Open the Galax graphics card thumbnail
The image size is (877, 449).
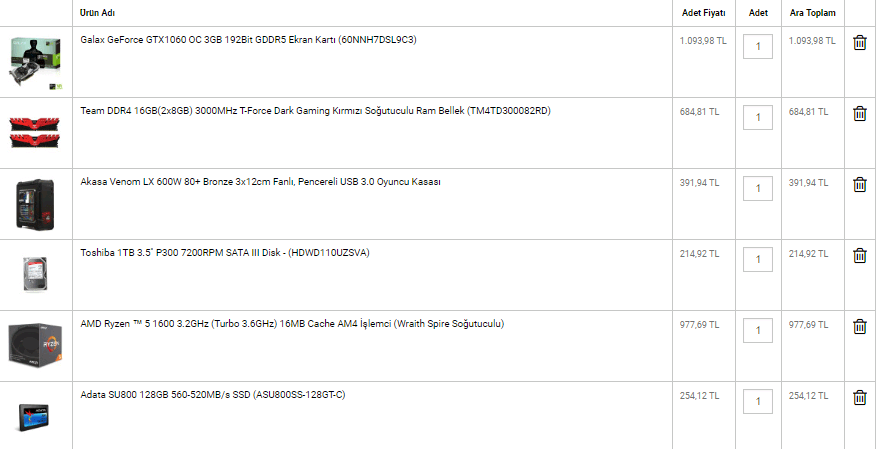coord(36,63)
